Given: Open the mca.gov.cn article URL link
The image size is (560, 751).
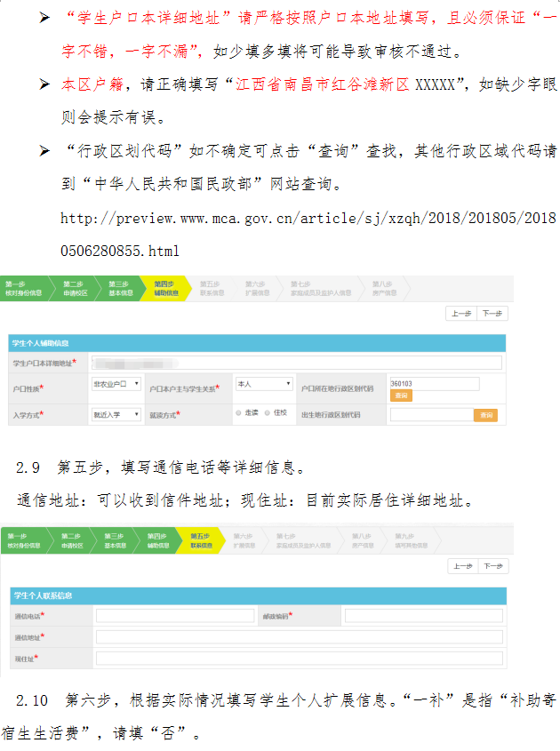Looking at the screenshot, I should 308,235.
